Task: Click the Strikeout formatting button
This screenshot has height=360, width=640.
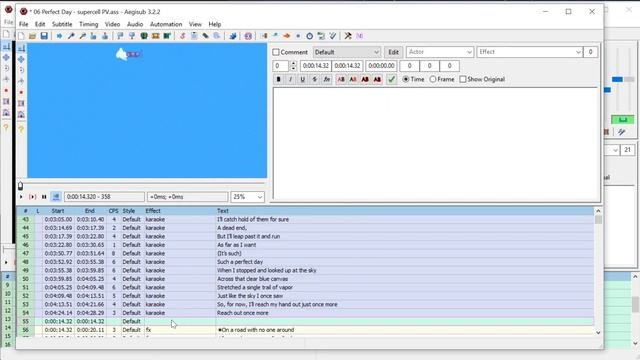Action: [x=314, y=79]
